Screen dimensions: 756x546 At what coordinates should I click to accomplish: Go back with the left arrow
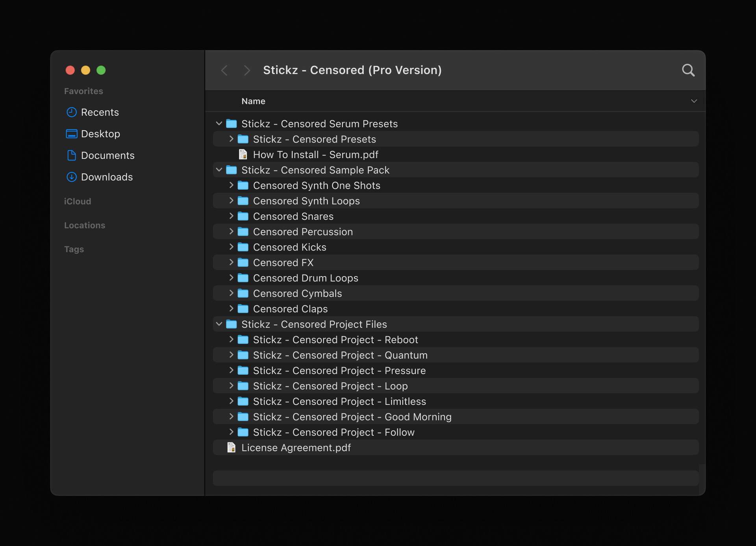(224, 70)
